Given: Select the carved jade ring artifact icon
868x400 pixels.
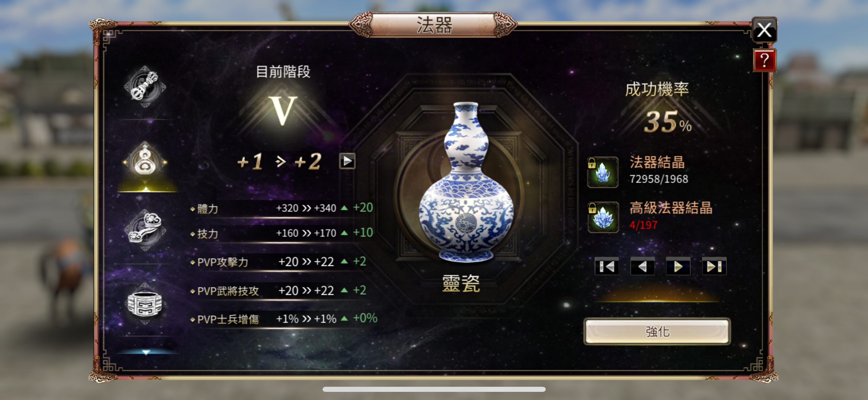Looking at the screenshot, I should pyautogui.click(x=145, y=303).
